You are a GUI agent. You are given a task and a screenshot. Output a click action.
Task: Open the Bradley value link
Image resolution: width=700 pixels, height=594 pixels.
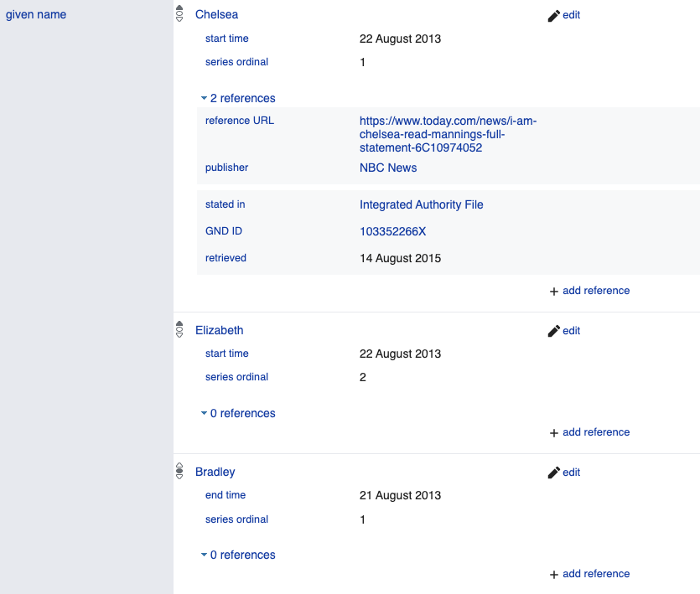[x=215, y=472]
